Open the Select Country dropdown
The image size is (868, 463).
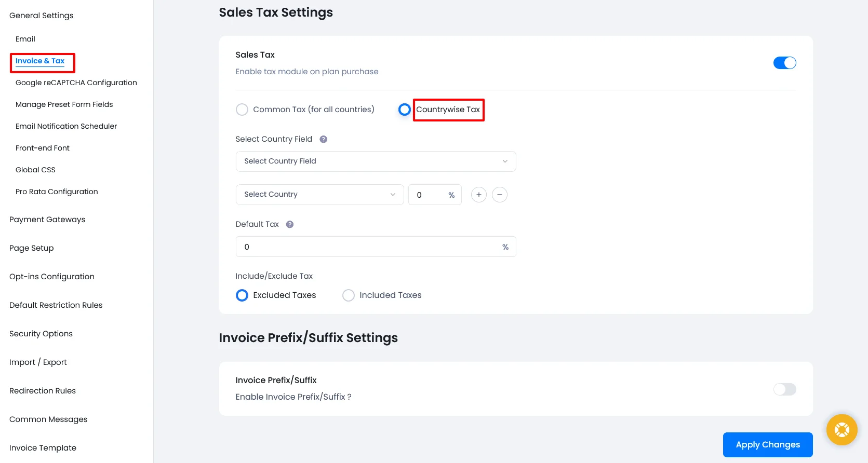(x=319, y=195)
